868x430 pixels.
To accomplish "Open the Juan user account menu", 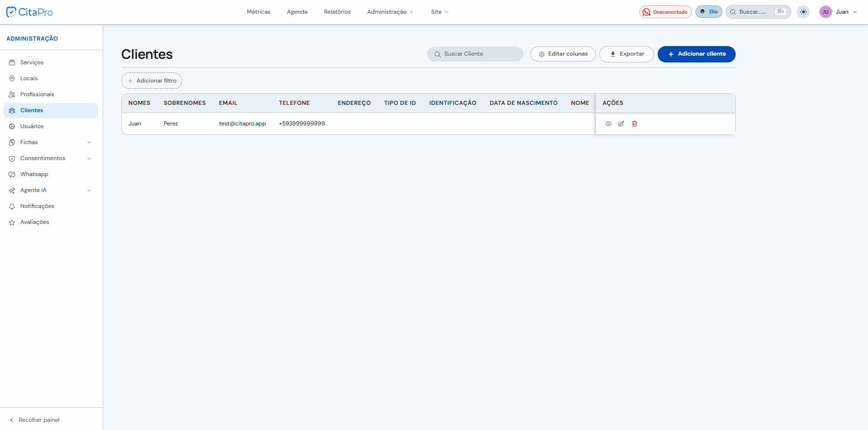I will click(x=838, y=12).
